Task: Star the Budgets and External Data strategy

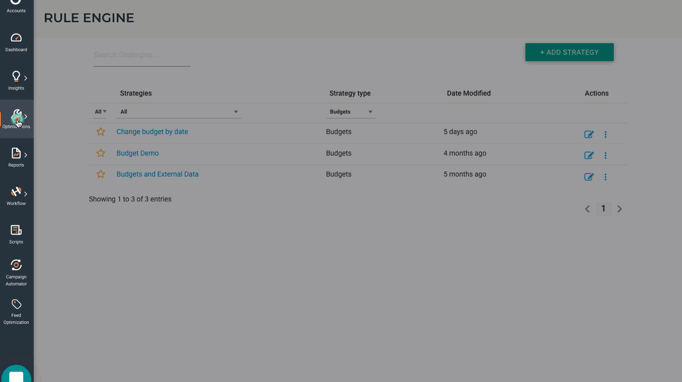Action: click(x=100, y=174)
